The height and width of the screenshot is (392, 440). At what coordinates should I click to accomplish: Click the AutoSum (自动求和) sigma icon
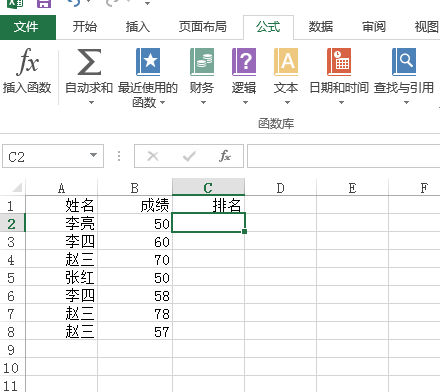89,62
